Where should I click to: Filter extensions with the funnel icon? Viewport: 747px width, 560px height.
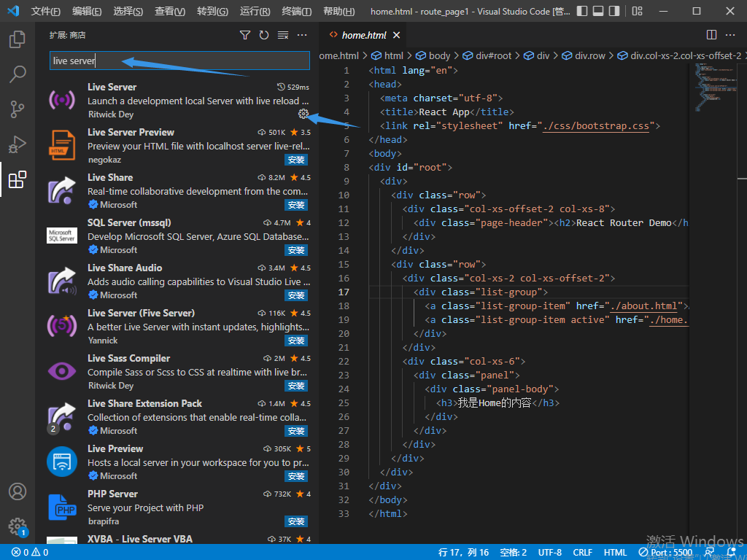coord(245,35)
